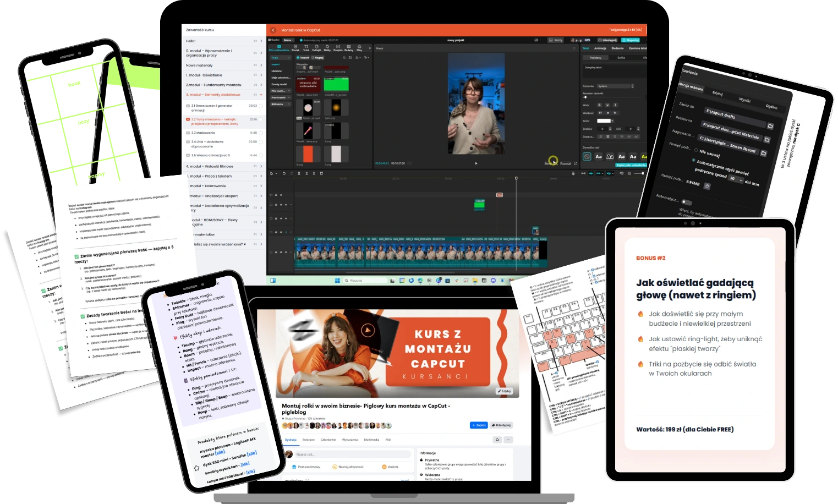Select the no-style preset icon under Domyślny styl
Screen dimensions: 838x504
point(587,157)
